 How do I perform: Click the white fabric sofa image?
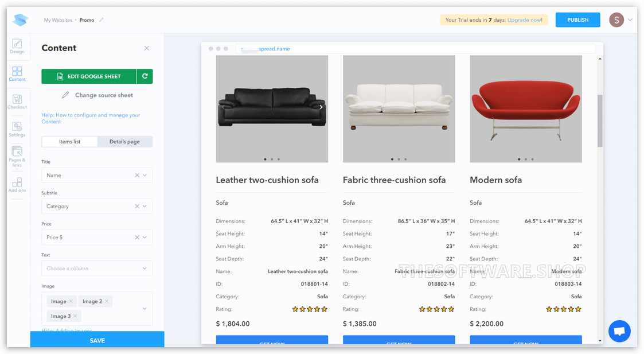click(399, 109)
